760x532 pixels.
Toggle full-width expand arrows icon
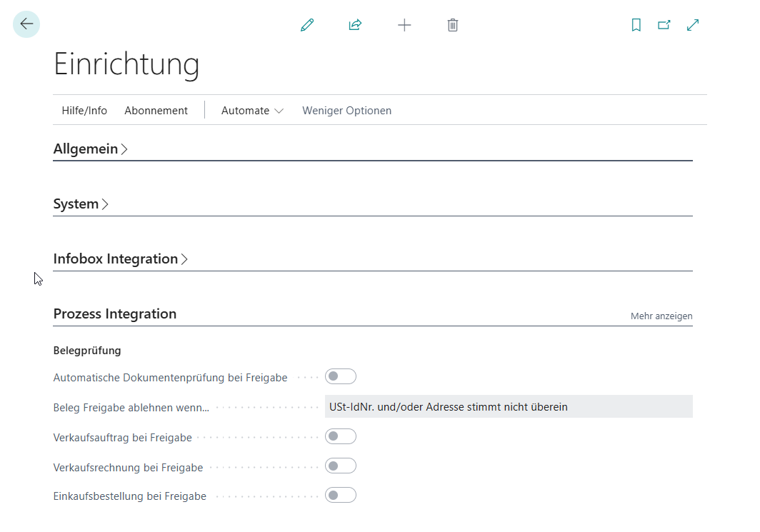coord(693,25)
